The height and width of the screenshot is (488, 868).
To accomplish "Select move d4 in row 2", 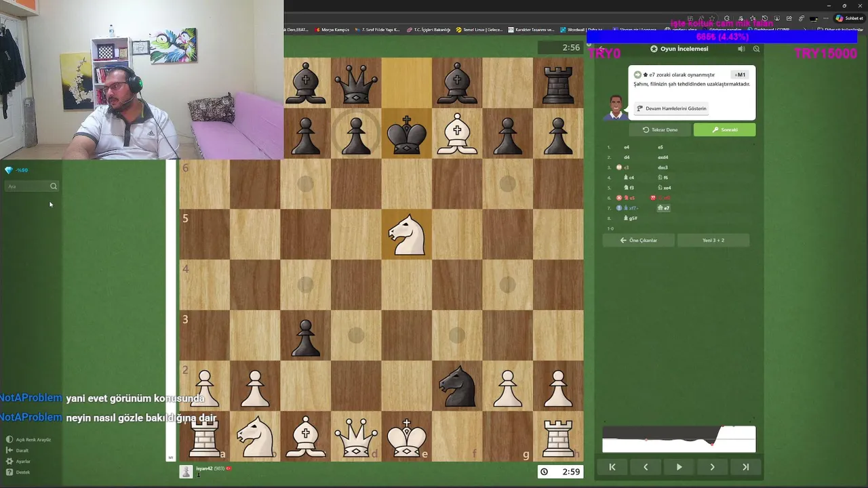I will tap(627, 157).
